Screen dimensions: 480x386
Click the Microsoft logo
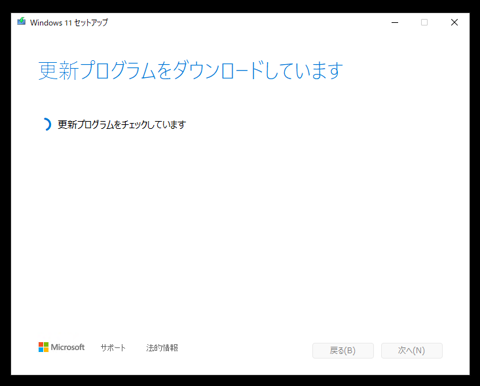coord(61,347)
